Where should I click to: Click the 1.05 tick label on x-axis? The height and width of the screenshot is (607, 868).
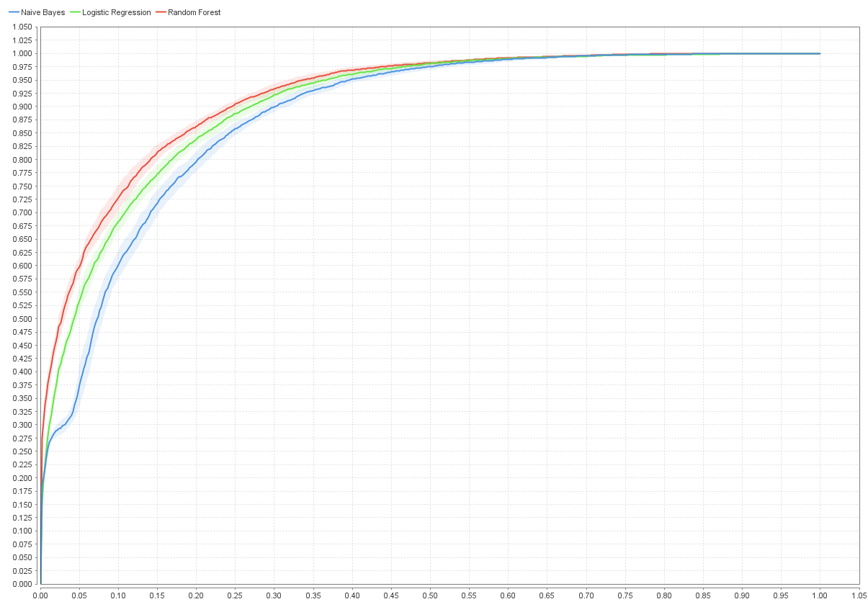coord(859,595)
